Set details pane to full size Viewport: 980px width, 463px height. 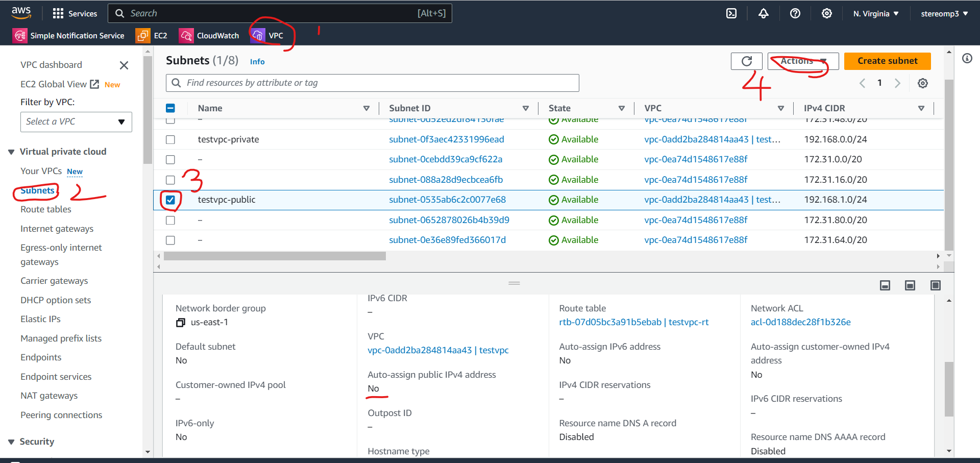point(935,285)
